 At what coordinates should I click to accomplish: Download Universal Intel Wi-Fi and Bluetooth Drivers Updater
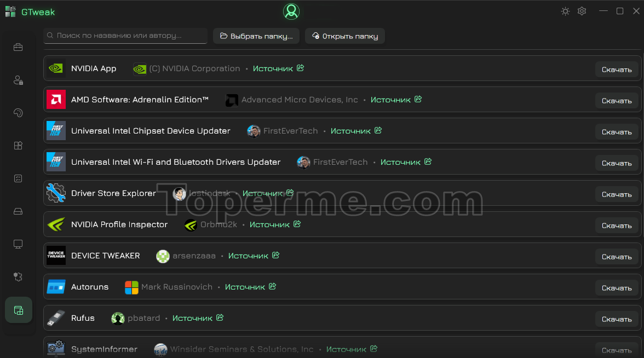[x=617, y=163]
